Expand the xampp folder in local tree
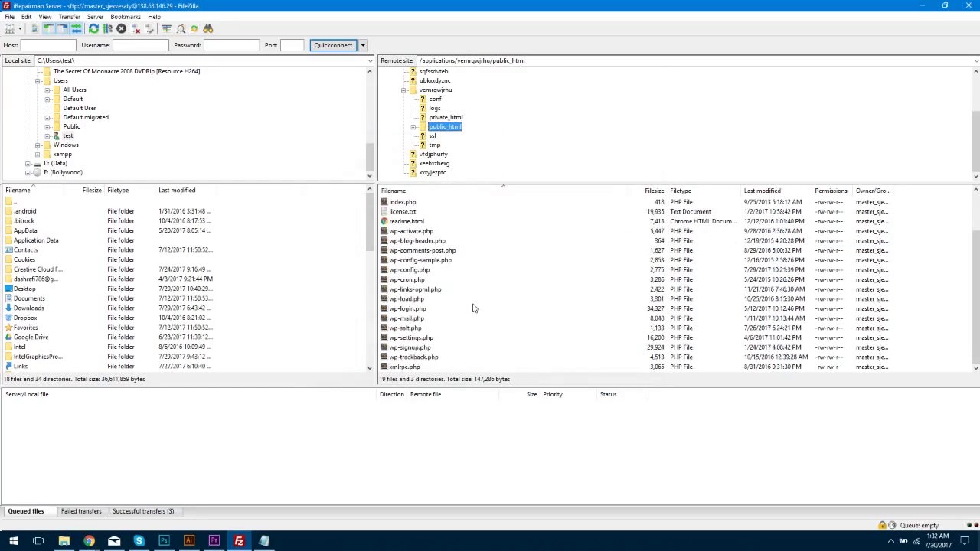The width and height of the screenshot is (980, 551). click(x=37, y=154)
